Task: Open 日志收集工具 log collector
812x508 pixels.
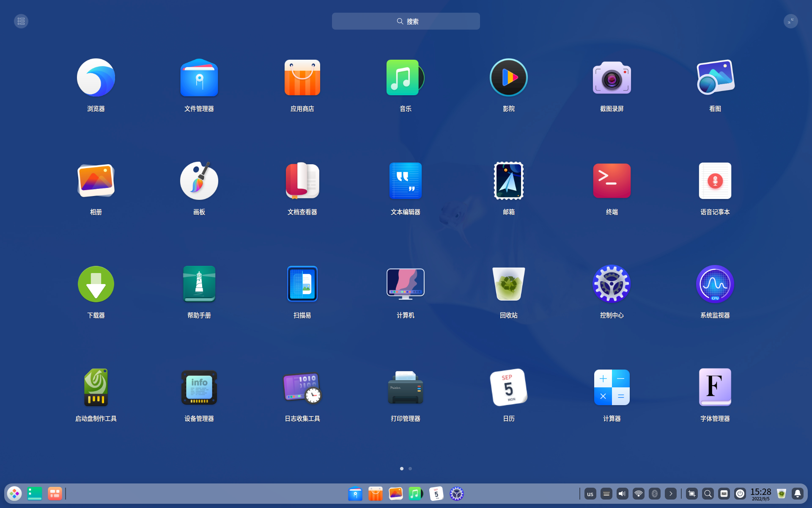Action: tap(302, 388)
